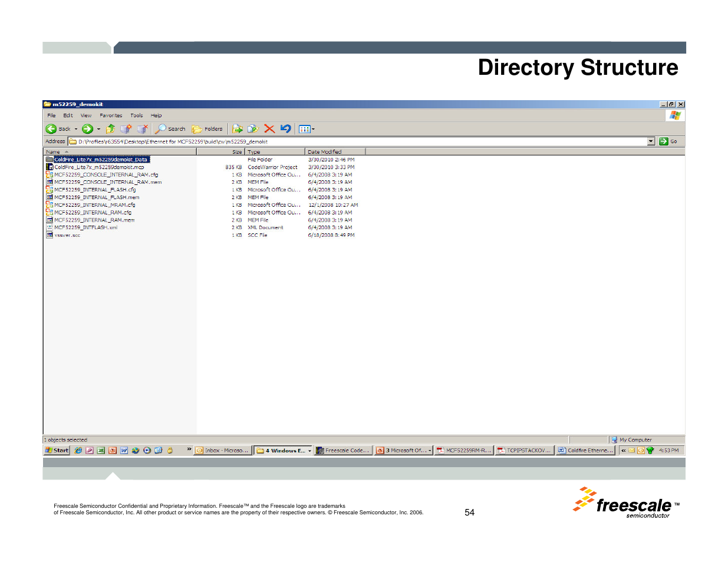The width and height of the screenshot is (728, 562).
Task: Sort by the Type column header
Action: (x=275, y=152)
